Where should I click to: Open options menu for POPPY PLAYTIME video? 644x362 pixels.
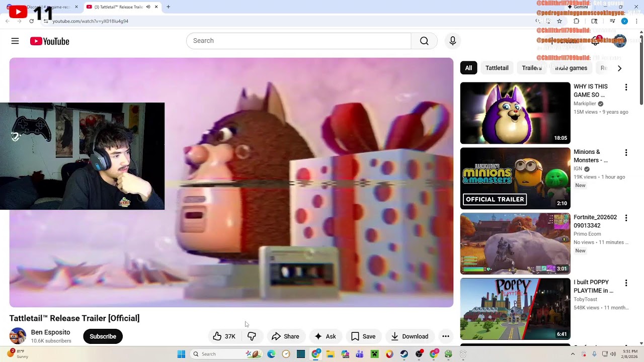pos(626,284)
